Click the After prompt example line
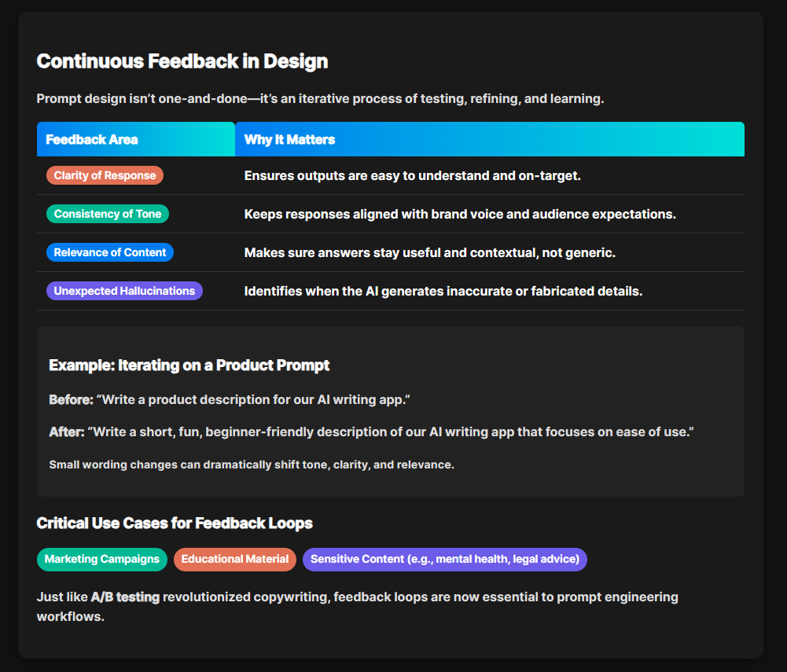Image resolution: width=787 pixels, height=672 pixels. coord(371,432)
